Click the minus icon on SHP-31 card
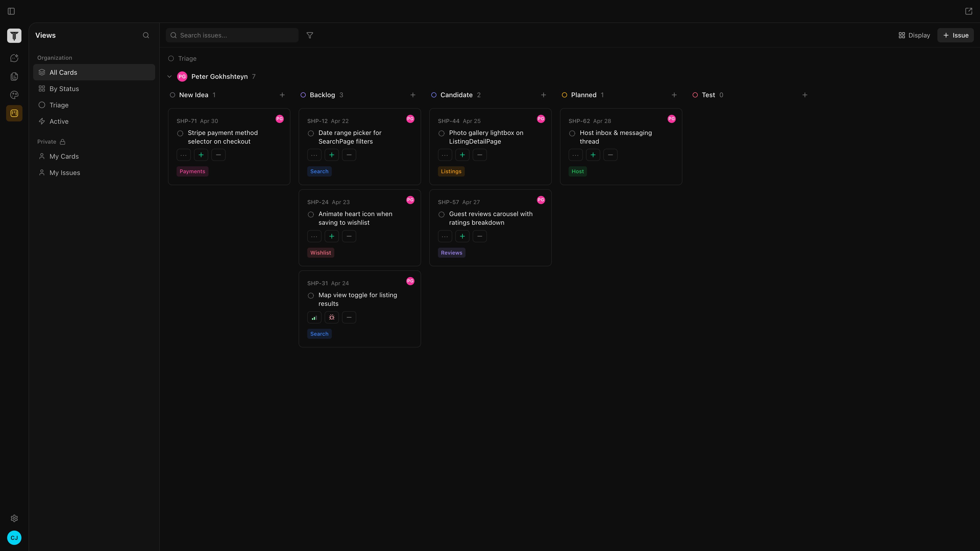 click(349, 318)
